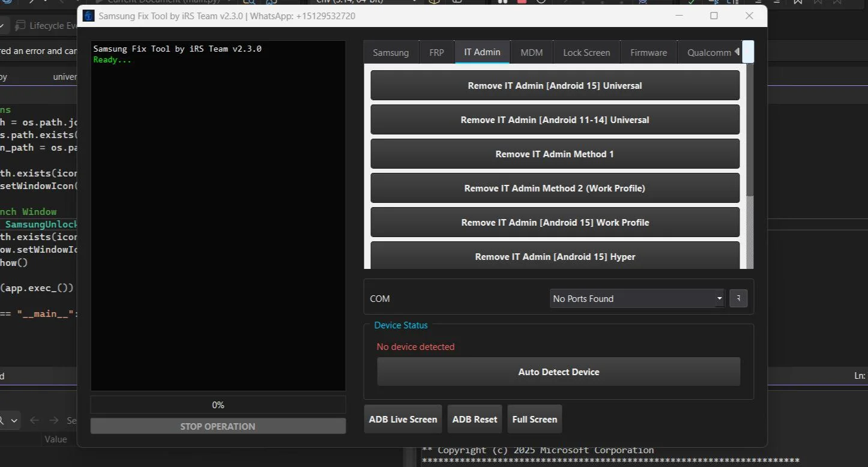
Task: Select the MDM tab
Action: tap(531, 53)
